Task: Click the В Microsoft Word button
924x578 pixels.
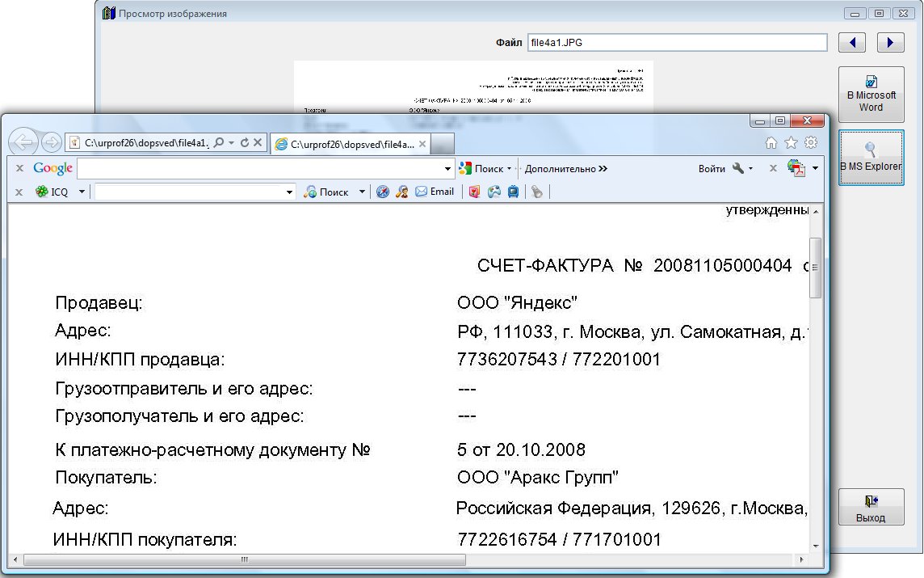Action: (871, 95)
